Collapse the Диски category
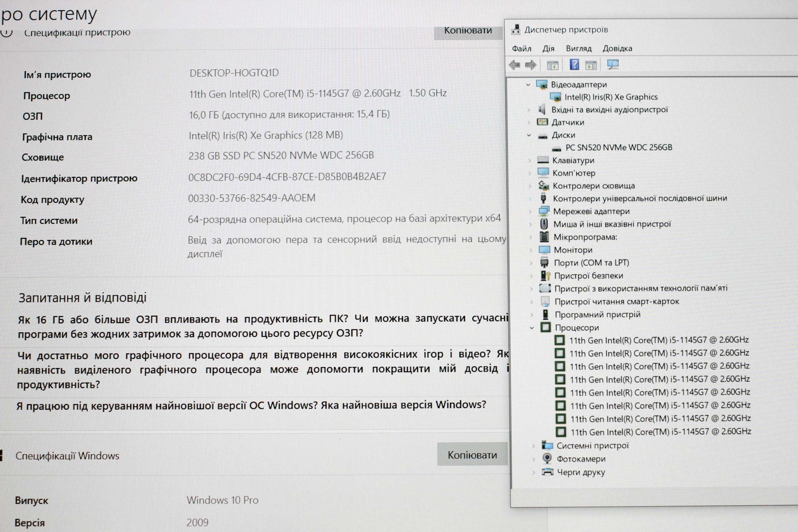 529,135
